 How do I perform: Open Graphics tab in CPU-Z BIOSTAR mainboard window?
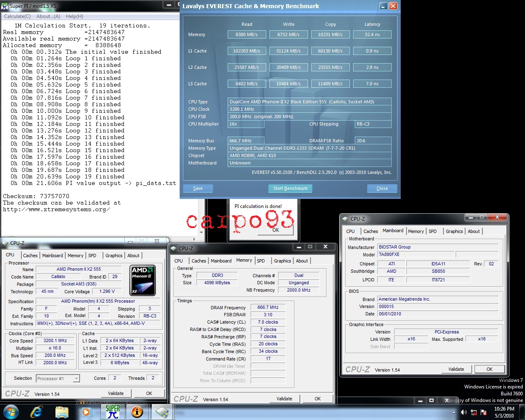click(x=454, y=231)
